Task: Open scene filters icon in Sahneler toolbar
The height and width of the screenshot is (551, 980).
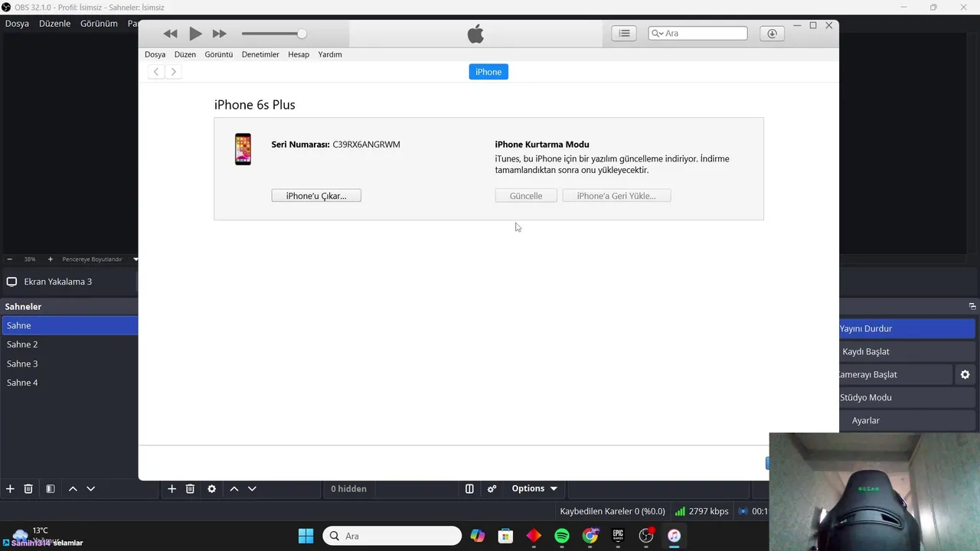Action: [50, 489]
